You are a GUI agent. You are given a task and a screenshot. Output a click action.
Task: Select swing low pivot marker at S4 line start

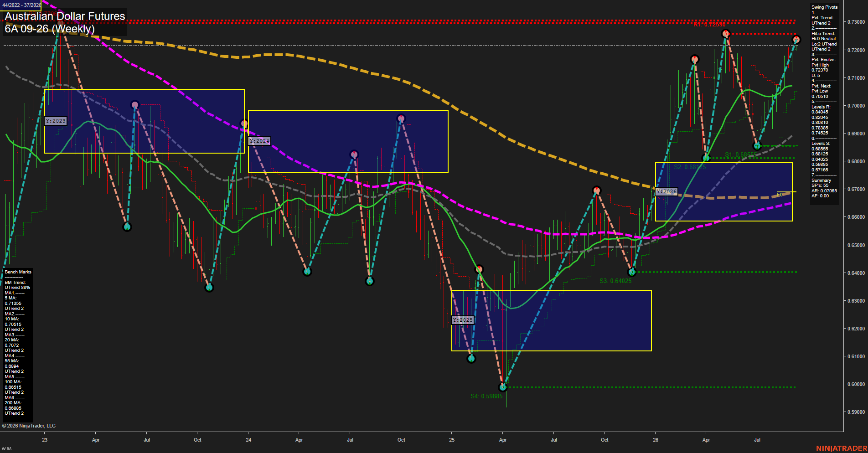(x=503, y=387)
